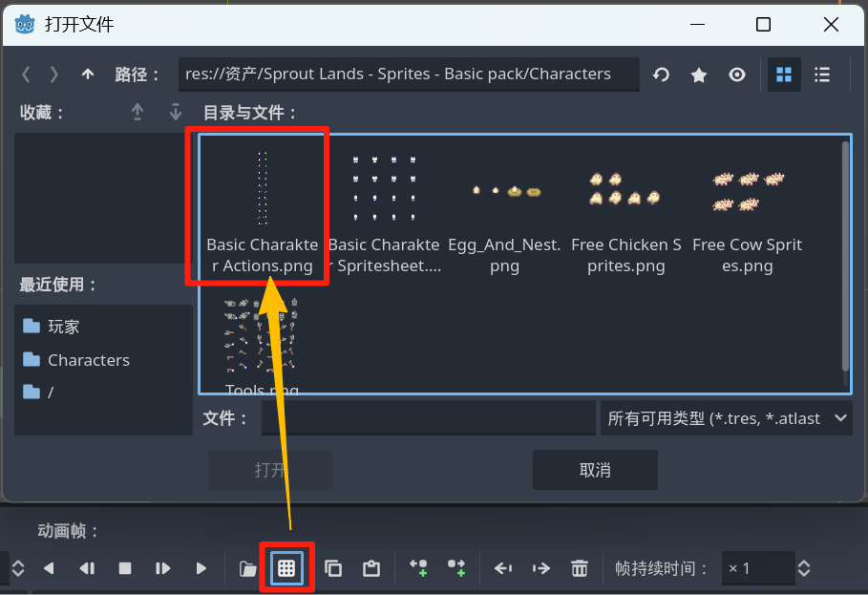Click frame duration value field
868x595 pixels.
[x=758, y=568]
